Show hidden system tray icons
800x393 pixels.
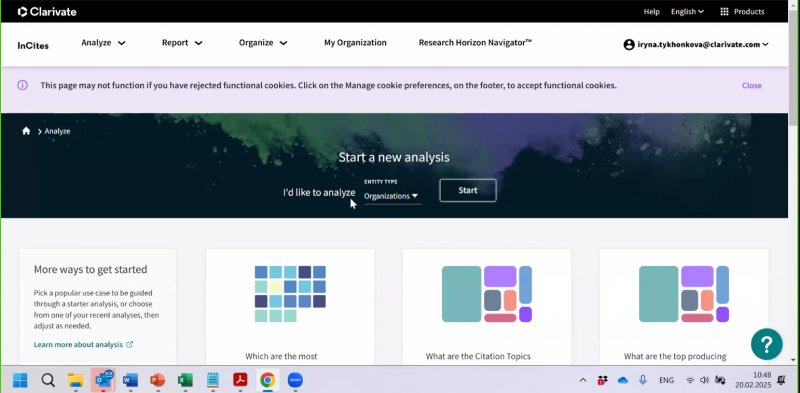583,380
